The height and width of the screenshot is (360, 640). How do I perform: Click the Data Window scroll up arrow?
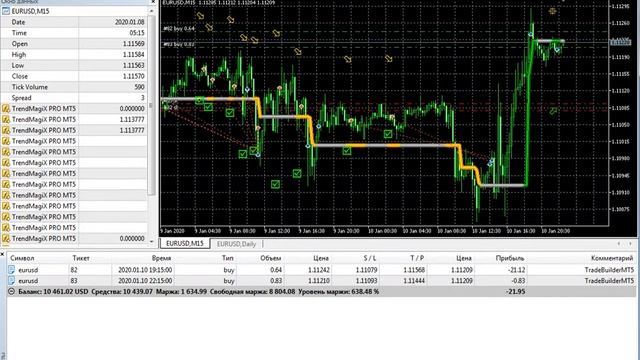tap(152, 11)
